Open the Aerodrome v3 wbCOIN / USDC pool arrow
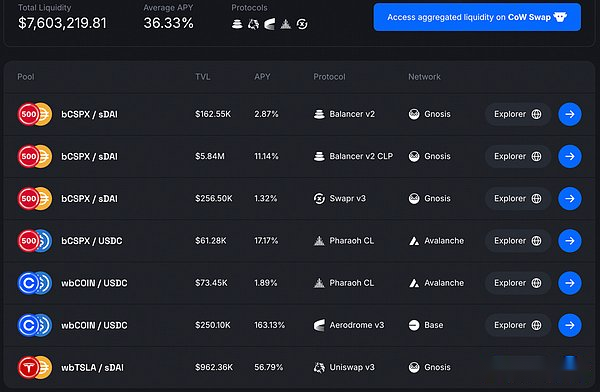Screen dimensions: 600x392 click(x=570, y=325)
